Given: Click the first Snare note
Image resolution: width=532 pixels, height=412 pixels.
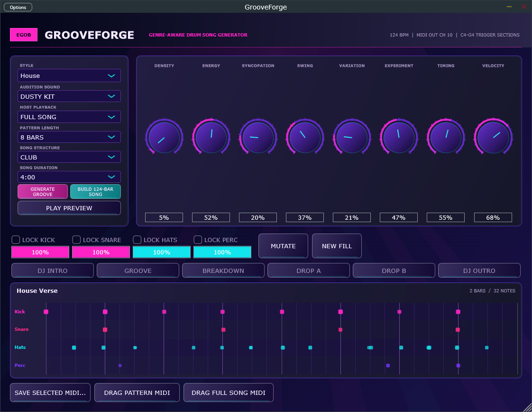Looking at the screenshot, I should click(x=105, y=330).
